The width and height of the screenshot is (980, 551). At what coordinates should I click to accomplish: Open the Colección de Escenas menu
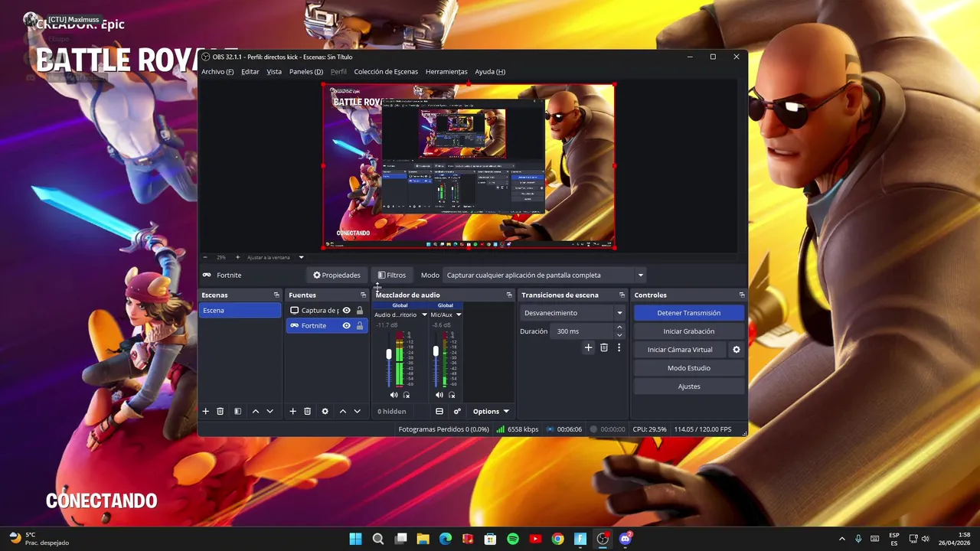(x=386, y=72)
